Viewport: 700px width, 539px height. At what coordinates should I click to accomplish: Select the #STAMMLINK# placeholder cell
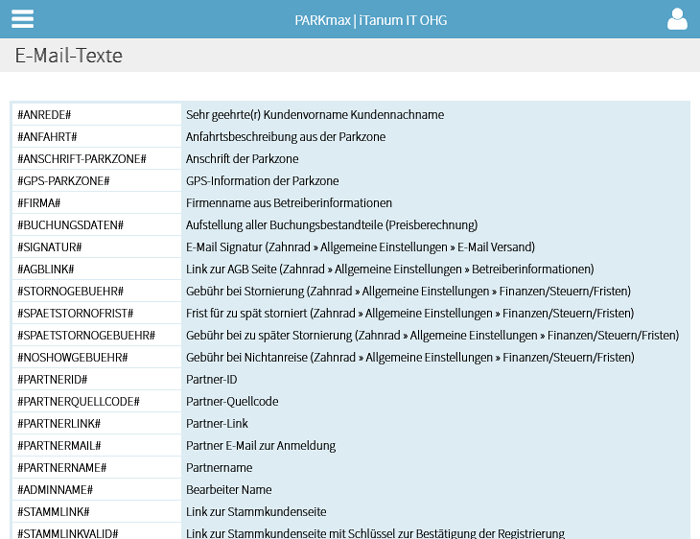coord(96,512)
